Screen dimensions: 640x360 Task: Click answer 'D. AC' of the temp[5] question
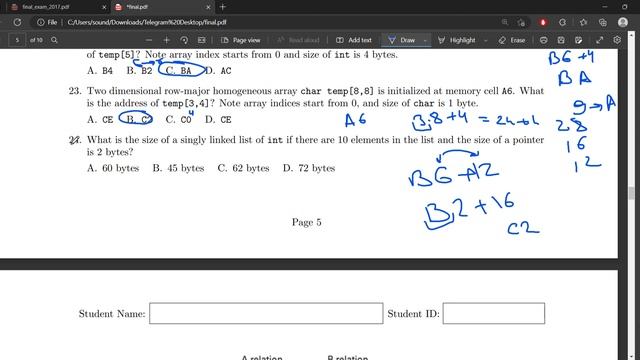point(218,71)
